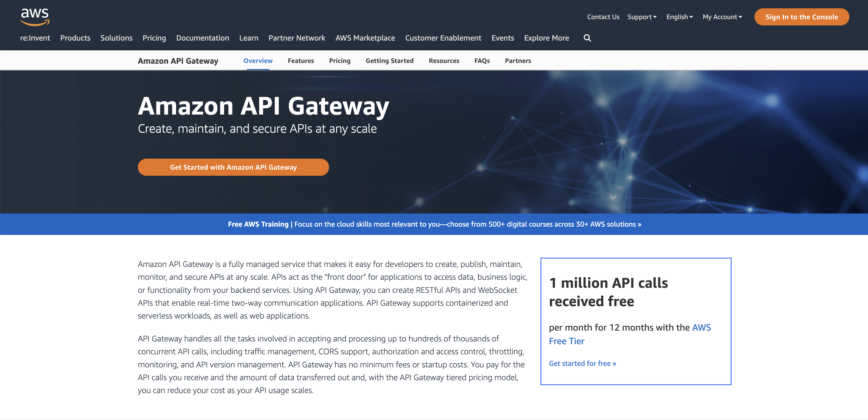Open the English language dropdown

tap(679, 17)
